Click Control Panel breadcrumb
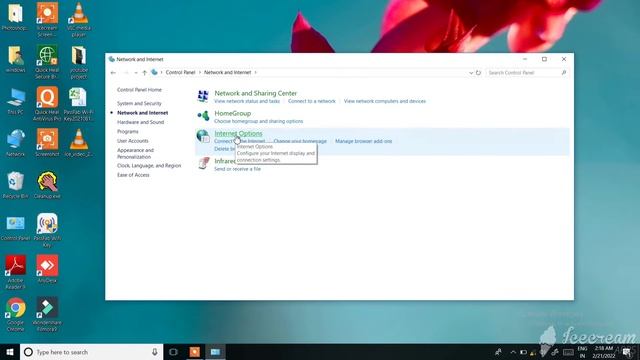This screenshot has width=640, height=360. pos(180,73)
